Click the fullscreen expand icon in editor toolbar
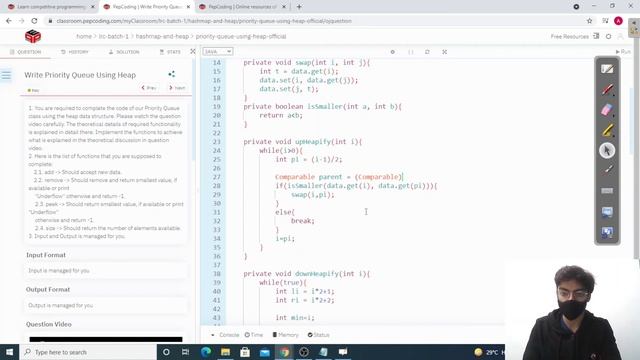 [444, 52]
